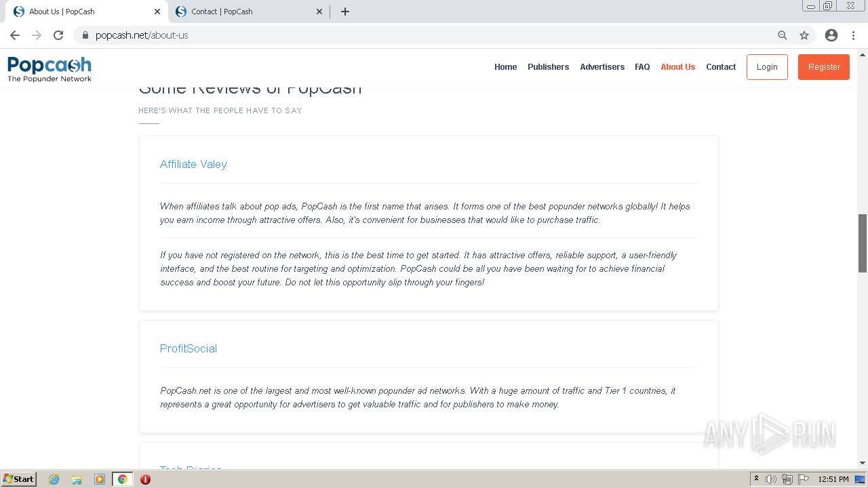
Task: Click the scrollbar up arrow
Action: [x=863, y=54]
